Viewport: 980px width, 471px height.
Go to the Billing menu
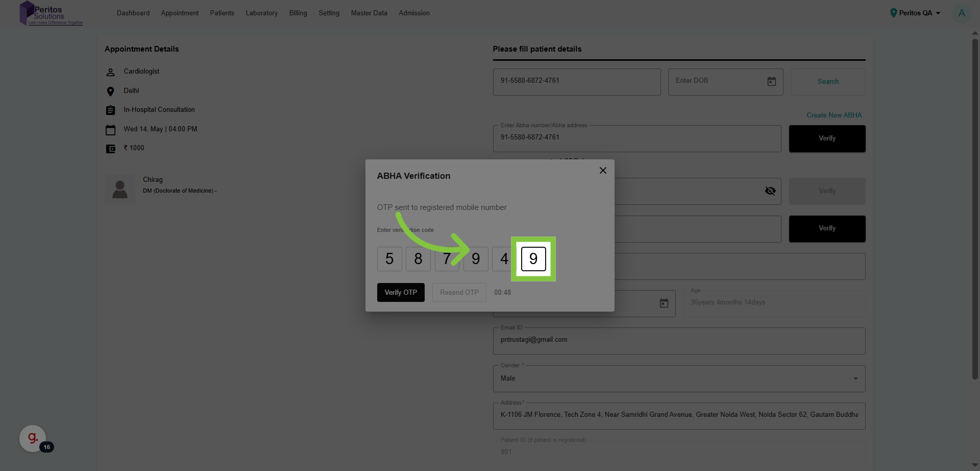(298, 13)
